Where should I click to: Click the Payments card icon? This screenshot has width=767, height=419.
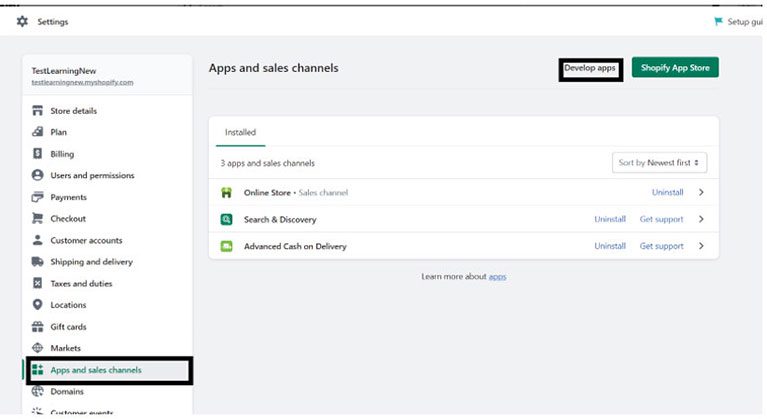click(38, 197)
